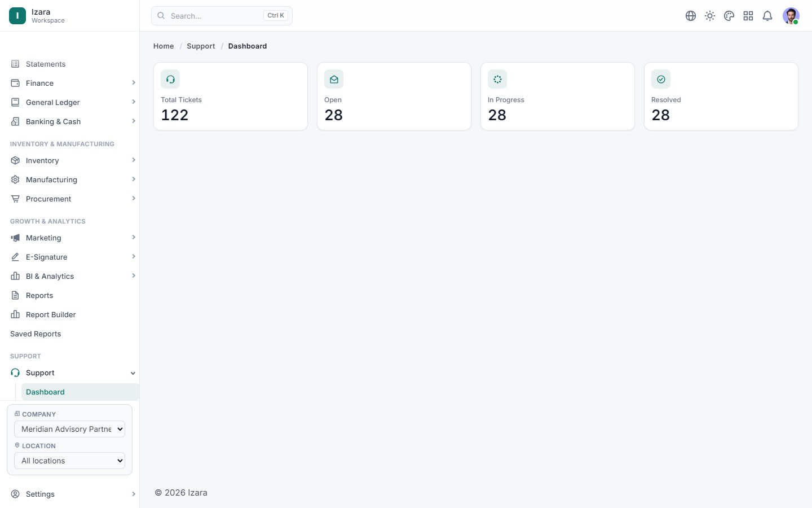
Task: Click the In Progress card label
Action: [x=506, y=100]
